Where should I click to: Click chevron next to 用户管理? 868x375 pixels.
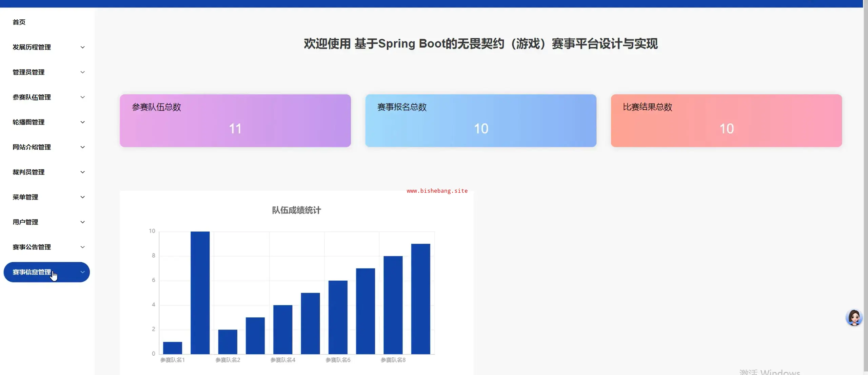point(82,222)
